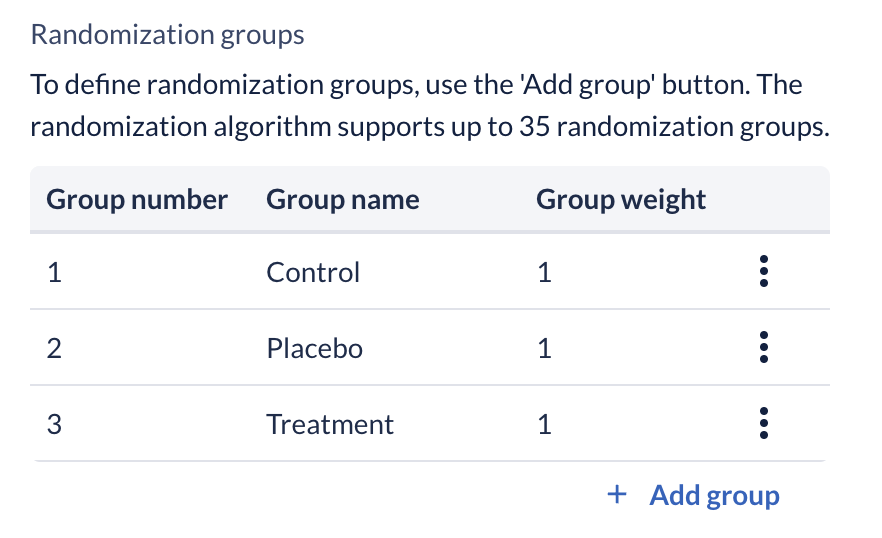Click group number 3 in the table
The width and height of the screenshot is (882, 538).
54,424
